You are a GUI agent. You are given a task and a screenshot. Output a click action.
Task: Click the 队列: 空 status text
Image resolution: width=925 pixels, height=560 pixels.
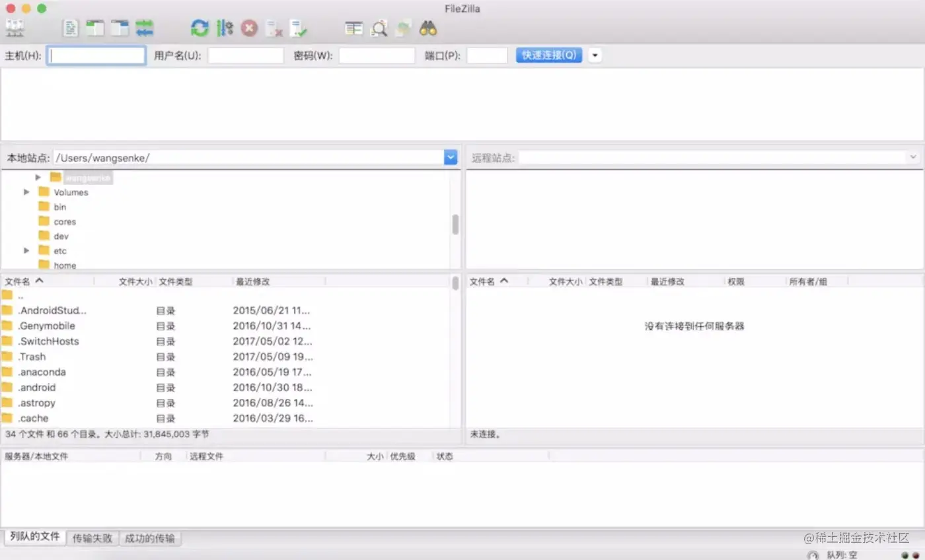tap(842, 555)
